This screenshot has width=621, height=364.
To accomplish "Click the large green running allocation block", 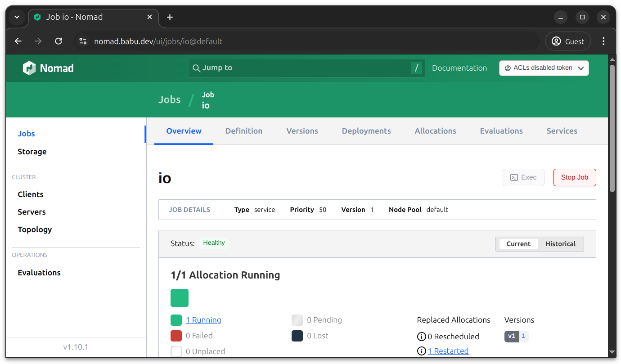I will coord(180,298).
